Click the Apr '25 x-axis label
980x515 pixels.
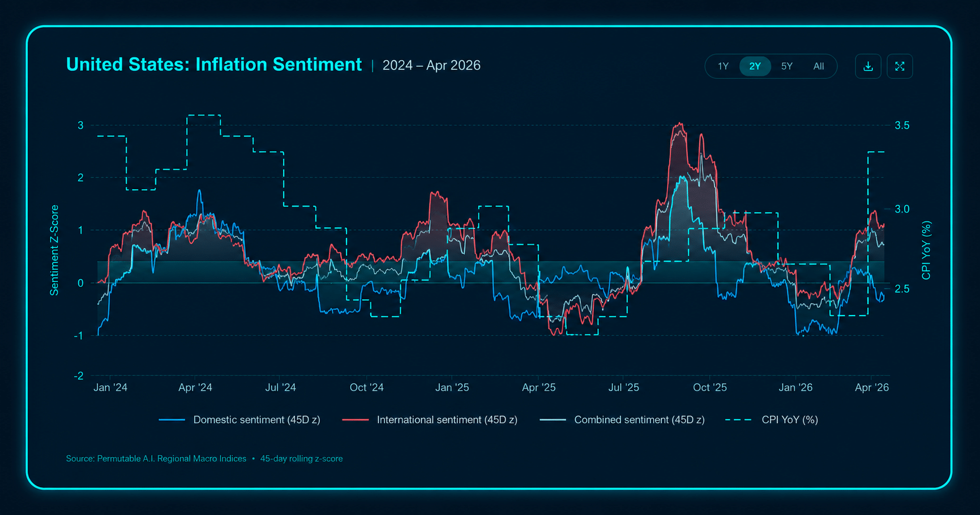pos(538,388)
